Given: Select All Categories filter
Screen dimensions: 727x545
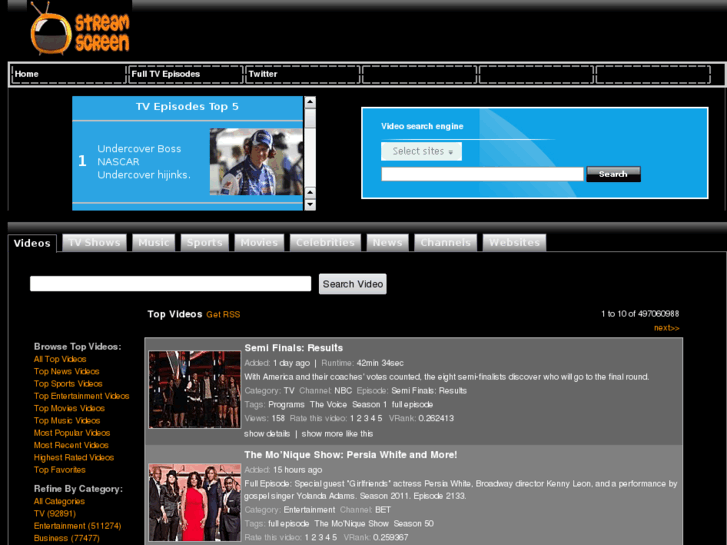Looking at the screenshot, I should click(59, 501).
